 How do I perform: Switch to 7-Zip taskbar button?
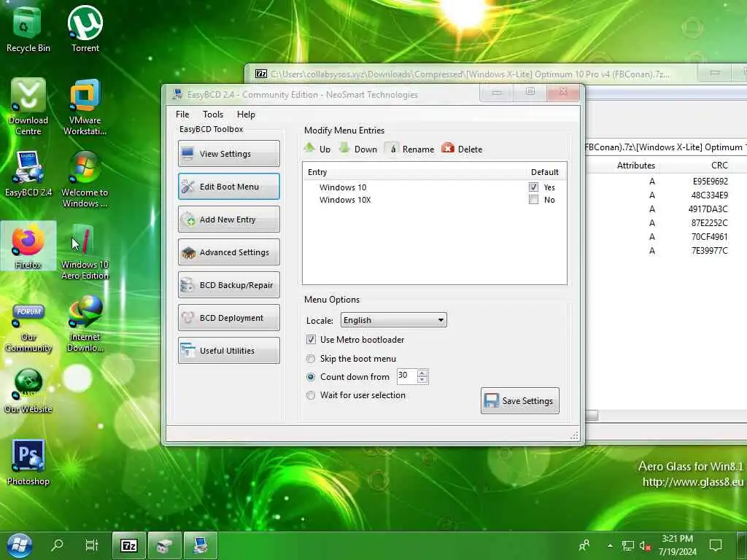tap(128, 545)
